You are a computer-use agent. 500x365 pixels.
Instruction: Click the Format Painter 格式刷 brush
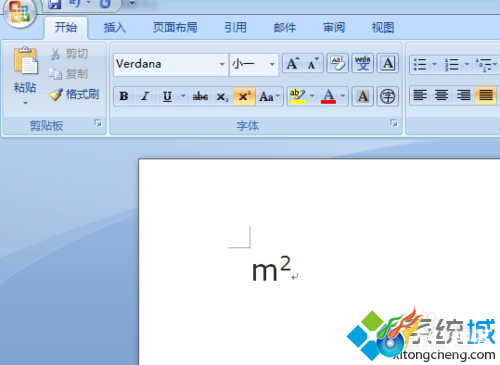pos(74,94)
